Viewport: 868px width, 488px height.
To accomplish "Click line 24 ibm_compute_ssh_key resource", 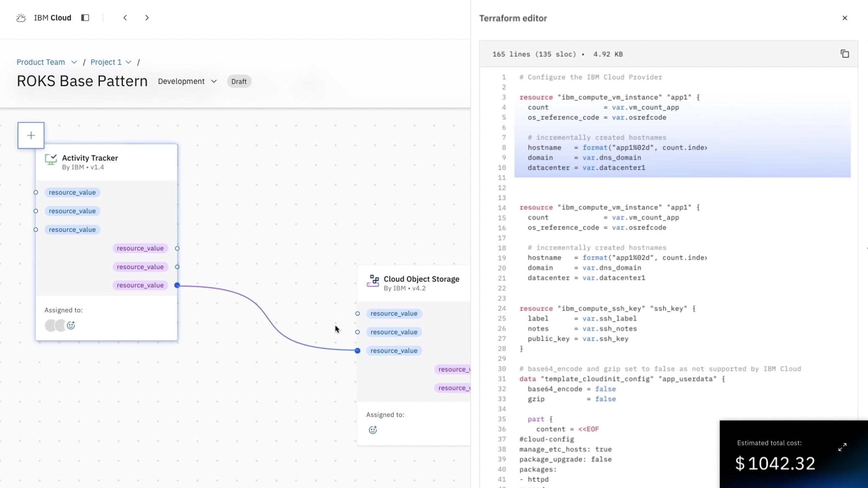I will [x=607, y=309].
